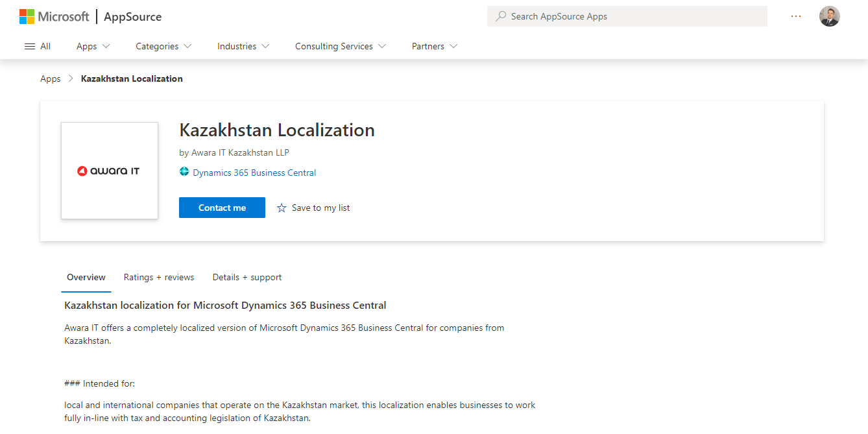Click the user profile avatar
Image resolution: width=868 pixels, height=434 pixels.
(830, 16)
